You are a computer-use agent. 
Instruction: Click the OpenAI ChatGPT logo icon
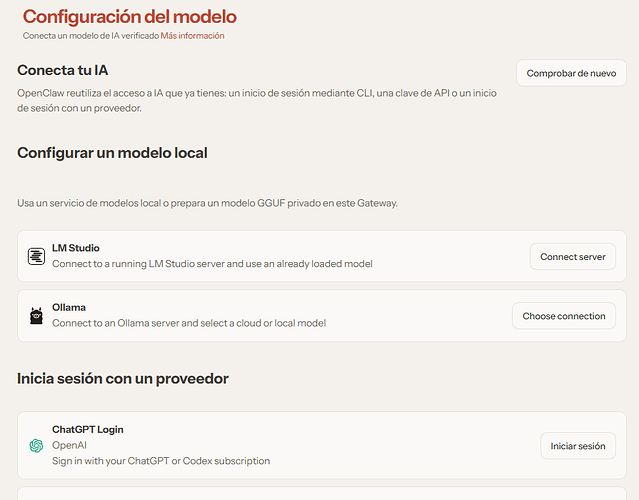click(36, 445)
